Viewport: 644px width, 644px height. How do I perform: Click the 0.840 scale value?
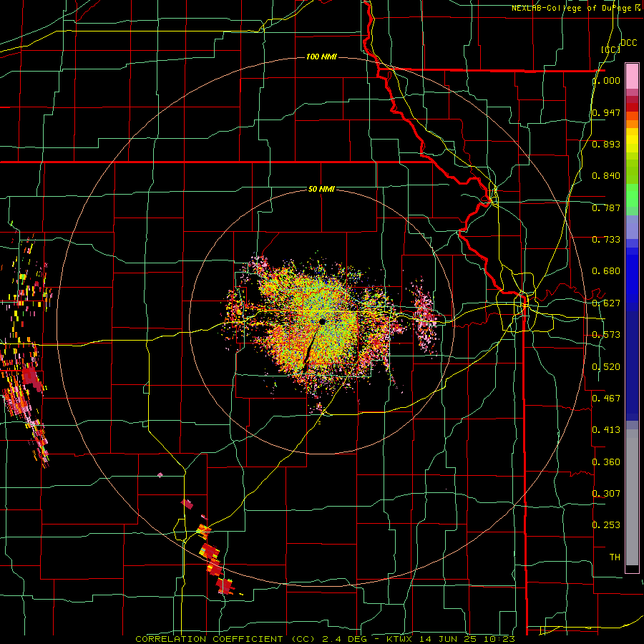[x=606, y=176]
